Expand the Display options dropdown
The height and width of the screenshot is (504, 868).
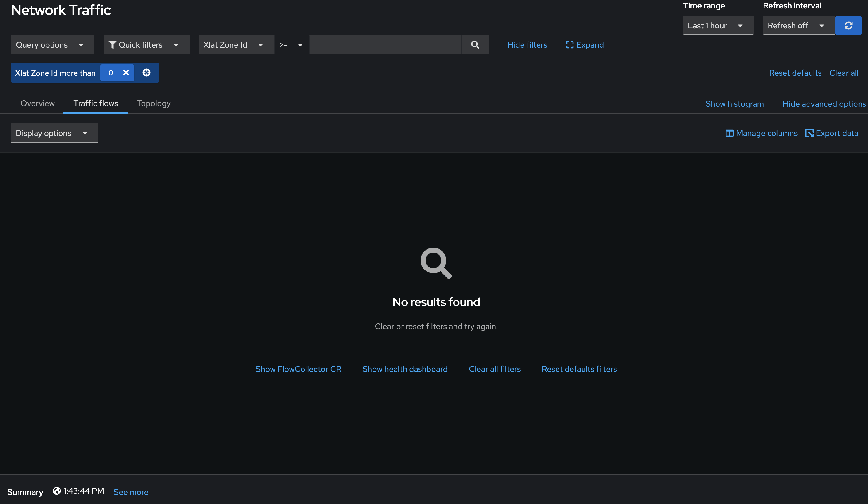[x=54, y=133]
